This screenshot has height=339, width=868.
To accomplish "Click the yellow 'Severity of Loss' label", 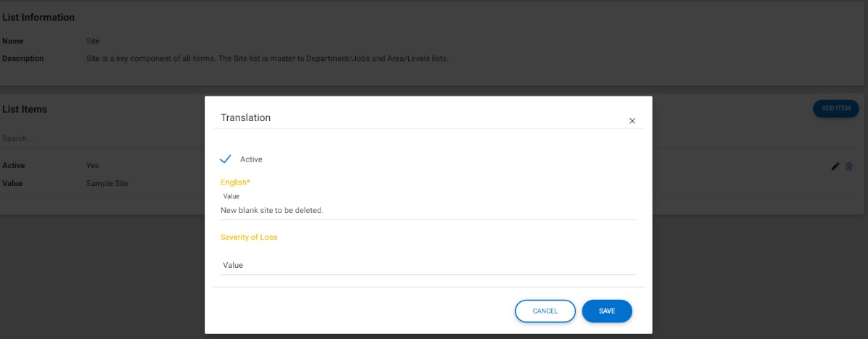I will [x=249, y=237].
